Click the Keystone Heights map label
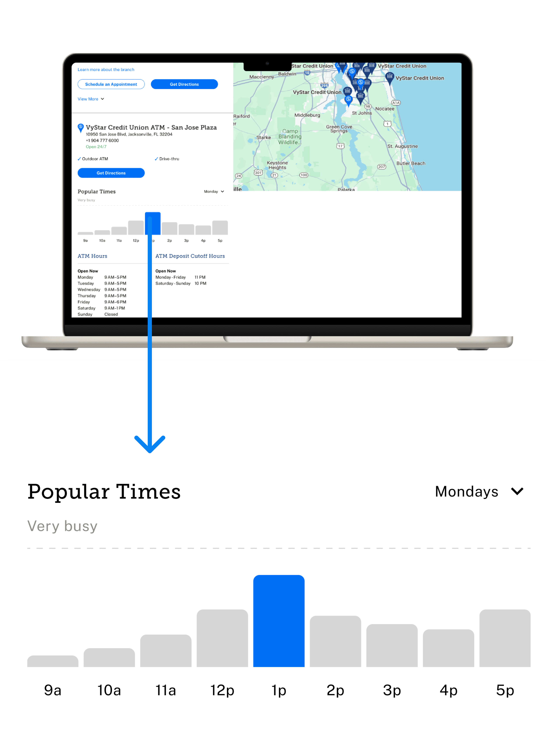 [277, 165]
